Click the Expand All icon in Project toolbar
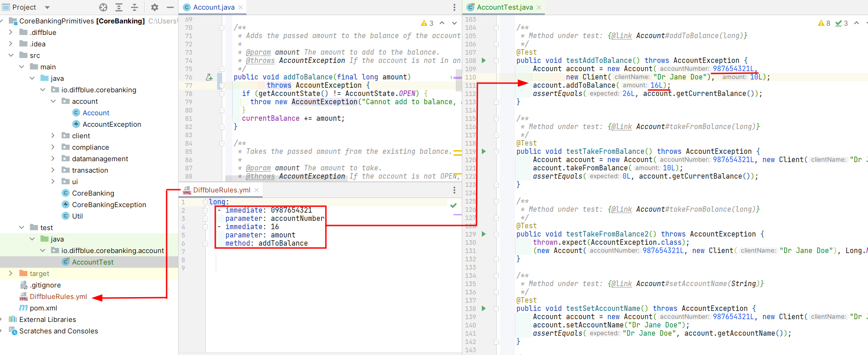Viewport: 868px width, 355px height. click(x=119, y=7)
